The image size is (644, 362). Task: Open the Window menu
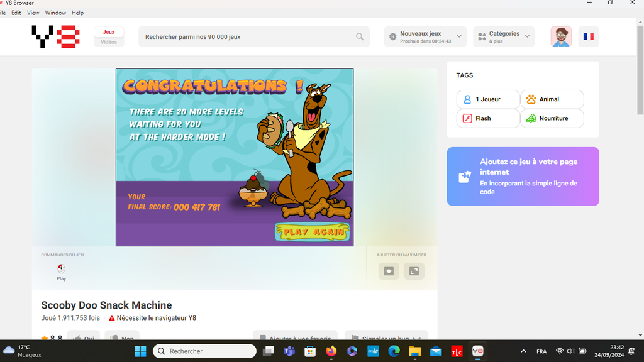coord(55,13)
